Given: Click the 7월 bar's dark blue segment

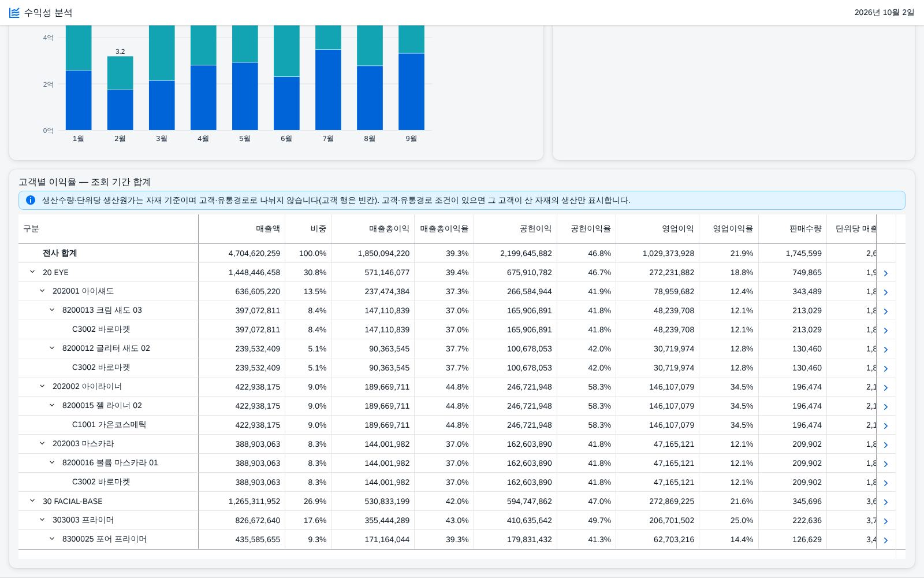Looking at the screenshot, I should pyautogui.click(x=328, y=90).
